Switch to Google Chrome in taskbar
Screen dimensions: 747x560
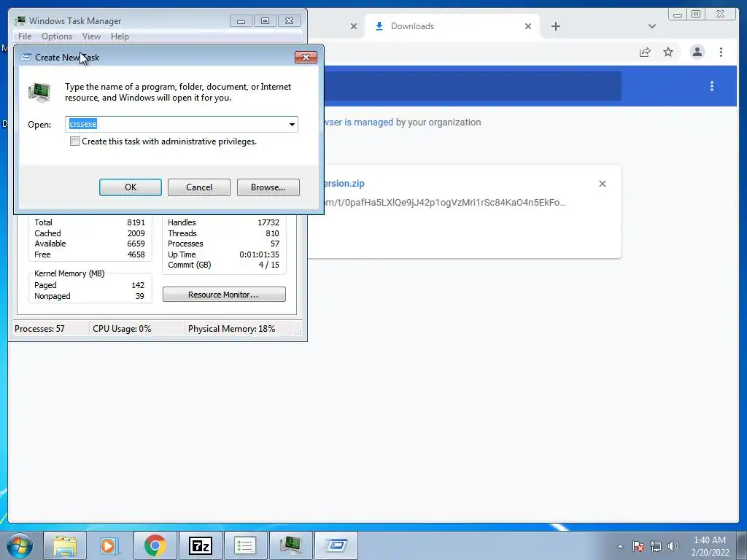tap(155, 545)
